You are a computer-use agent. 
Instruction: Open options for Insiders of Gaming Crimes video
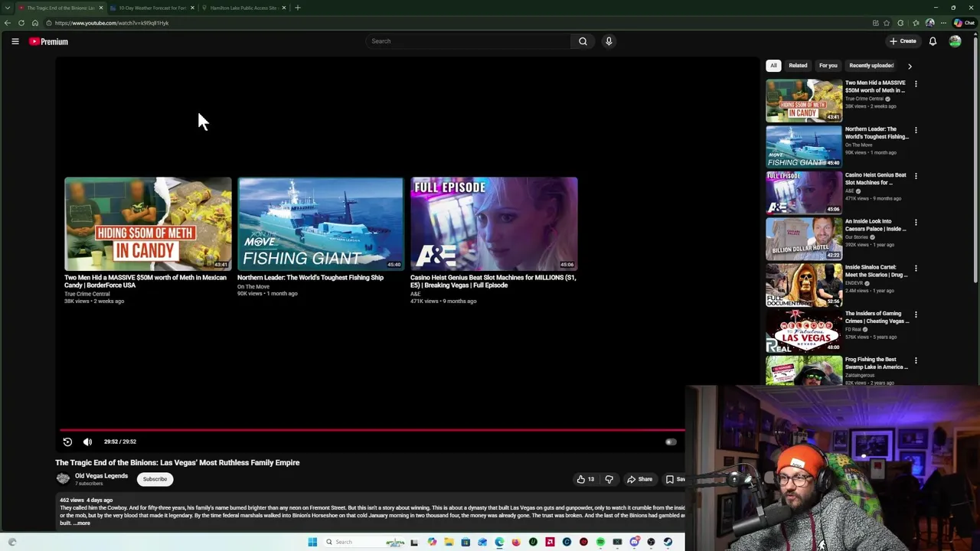[x=916, y=315]
